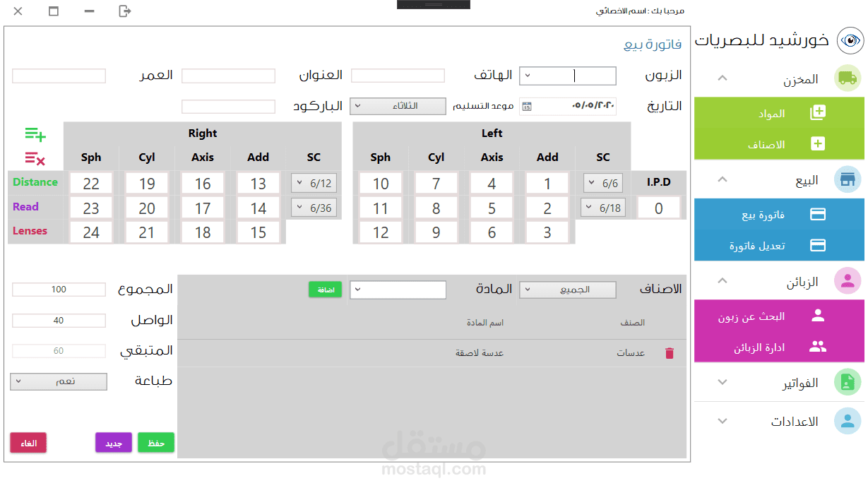The width and height of the screenshot is (868, 488).
Task: Click the الاصناف plus icon
Action: click(818, 144)
